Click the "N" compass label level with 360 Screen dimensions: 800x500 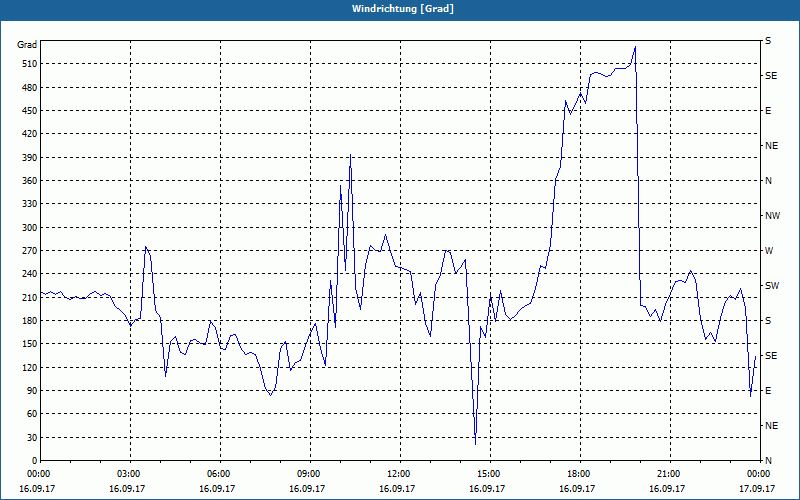click(769, 181)
